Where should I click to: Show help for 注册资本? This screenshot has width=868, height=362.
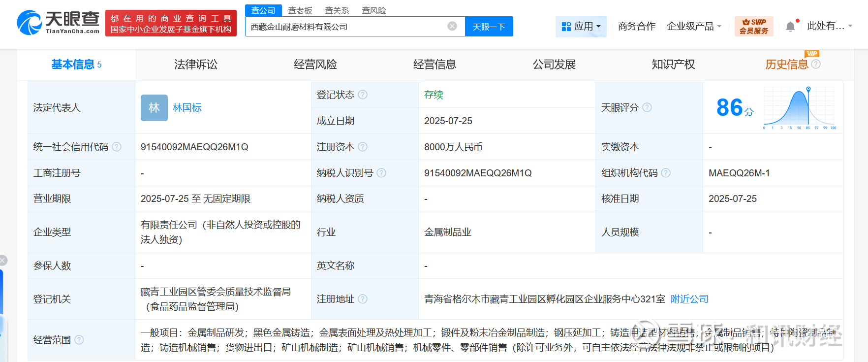[363, 147]
